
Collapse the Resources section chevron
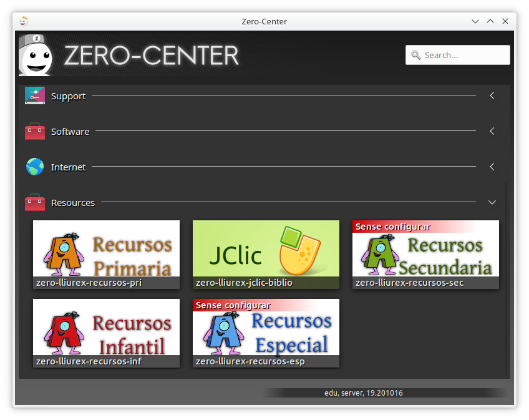[492, 202]
